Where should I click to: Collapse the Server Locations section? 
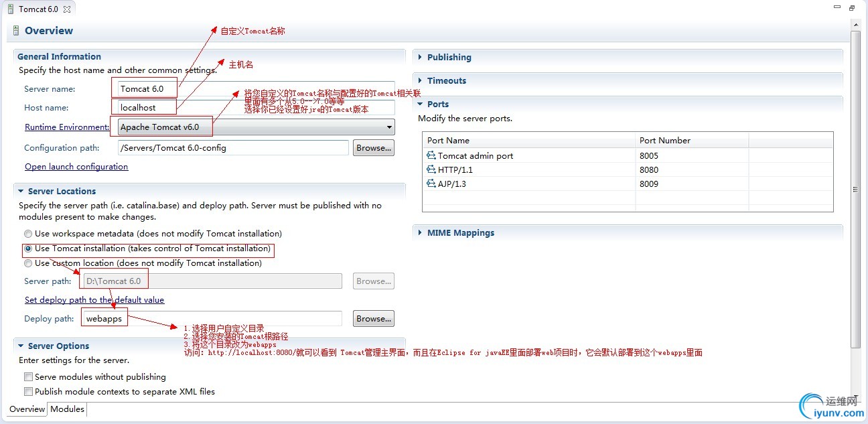pyautogui.click(x=21, y=192)
